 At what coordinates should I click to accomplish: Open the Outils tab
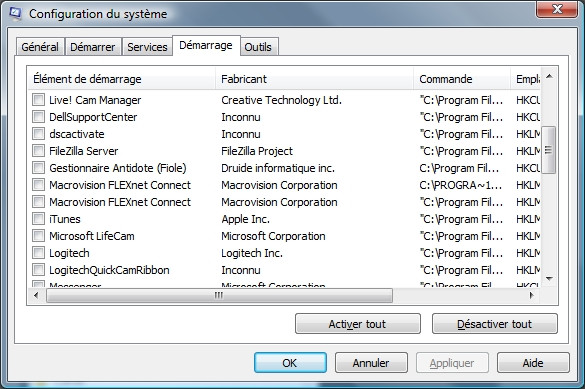(258, 47)
